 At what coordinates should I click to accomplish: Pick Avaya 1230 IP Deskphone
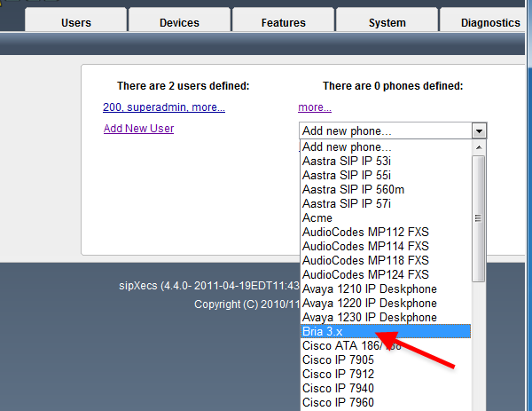pyautogui.click(x=386, y=318)
